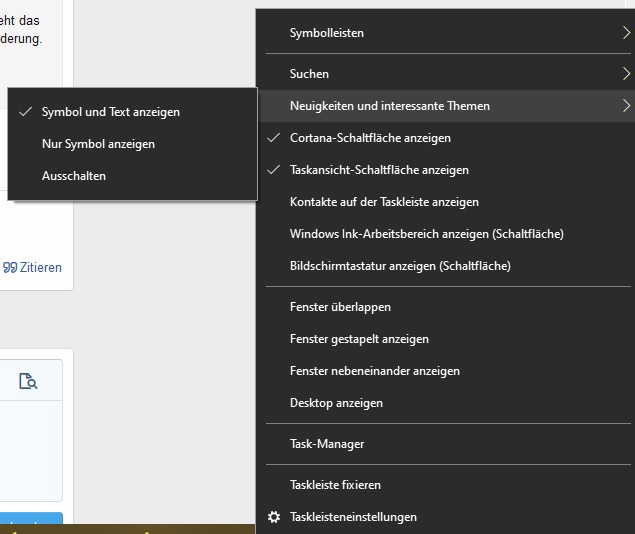Image resolution: width=635 pixels, height=534 pixels.
Task: Select Ausschalten in the submenu
Action: click(x=74, y=176)
